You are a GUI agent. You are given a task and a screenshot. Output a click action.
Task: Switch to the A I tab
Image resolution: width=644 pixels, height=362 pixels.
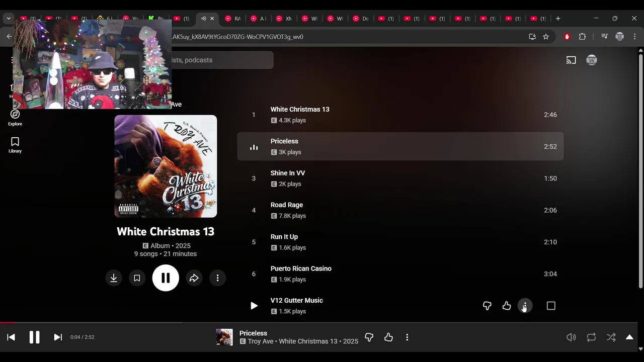point(259,19)
